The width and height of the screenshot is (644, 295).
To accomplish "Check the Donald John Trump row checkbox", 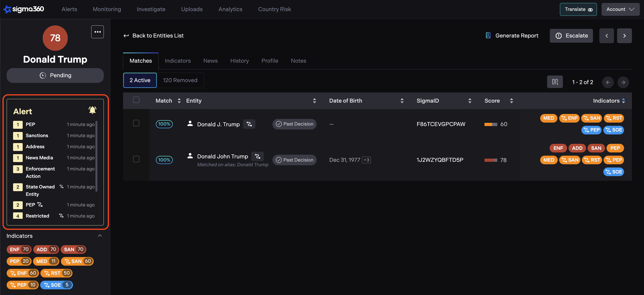I will (136, 159).
